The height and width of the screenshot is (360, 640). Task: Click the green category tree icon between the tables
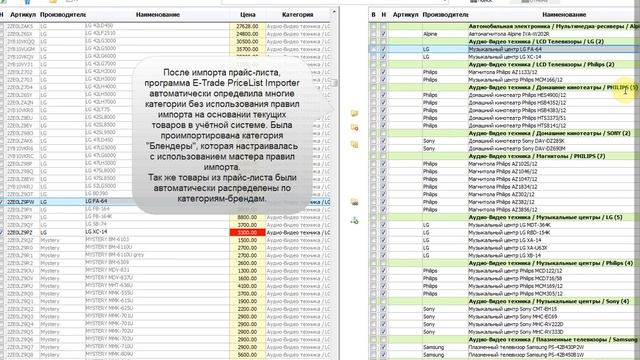click(354, 221)
